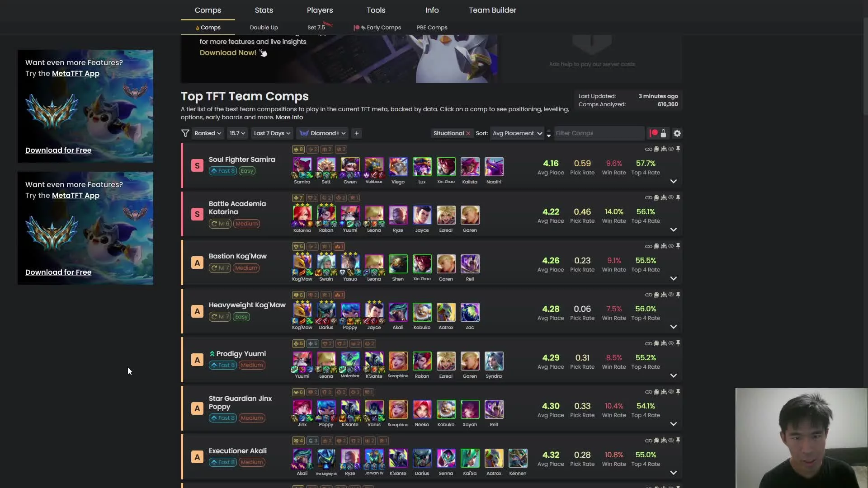Toggle sort direction arrows
The height and width of the screenshot is (488, 868).
click(549, 133)
